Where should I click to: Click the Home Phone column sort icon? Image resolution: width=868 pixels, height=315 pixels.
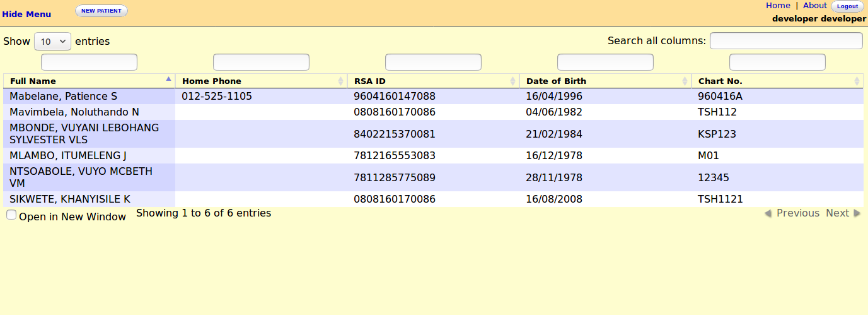(340, 81)
